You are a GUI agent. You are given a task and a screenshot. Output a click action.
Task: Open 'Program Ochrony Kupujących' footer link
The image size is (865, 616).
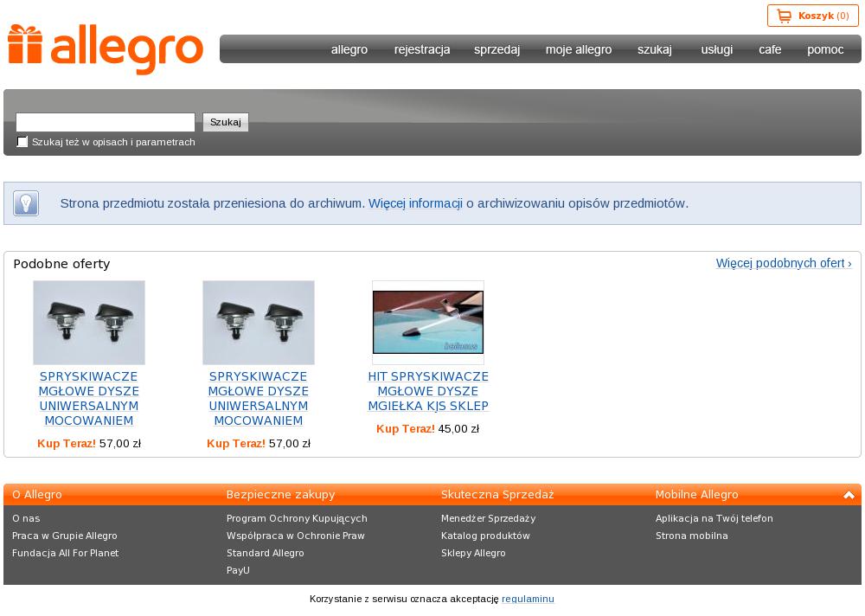pos(297,518)
